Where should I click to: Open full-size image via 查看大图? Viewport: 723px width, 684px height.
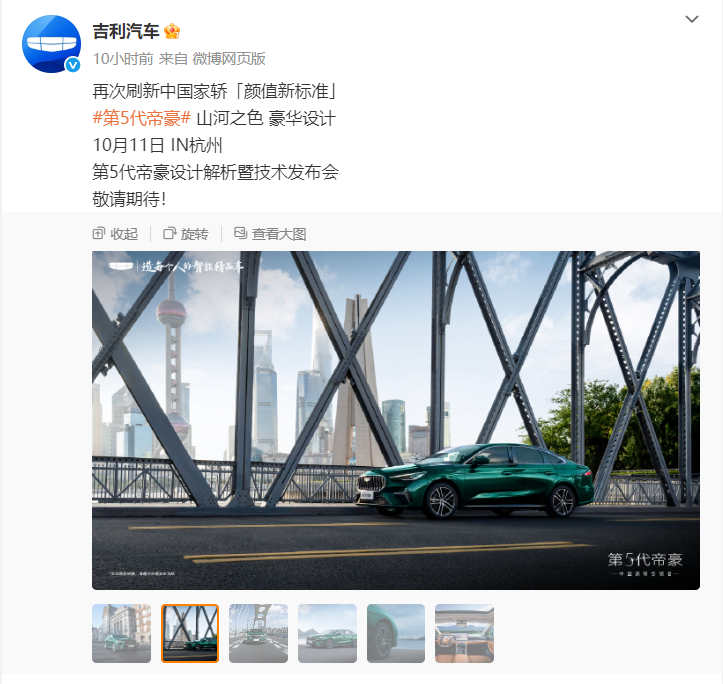270,234
